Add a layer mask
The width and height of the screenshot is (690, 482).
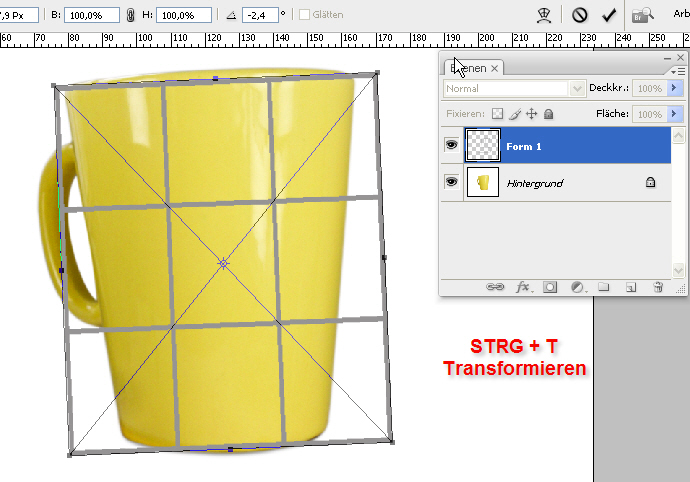point(550,287)
